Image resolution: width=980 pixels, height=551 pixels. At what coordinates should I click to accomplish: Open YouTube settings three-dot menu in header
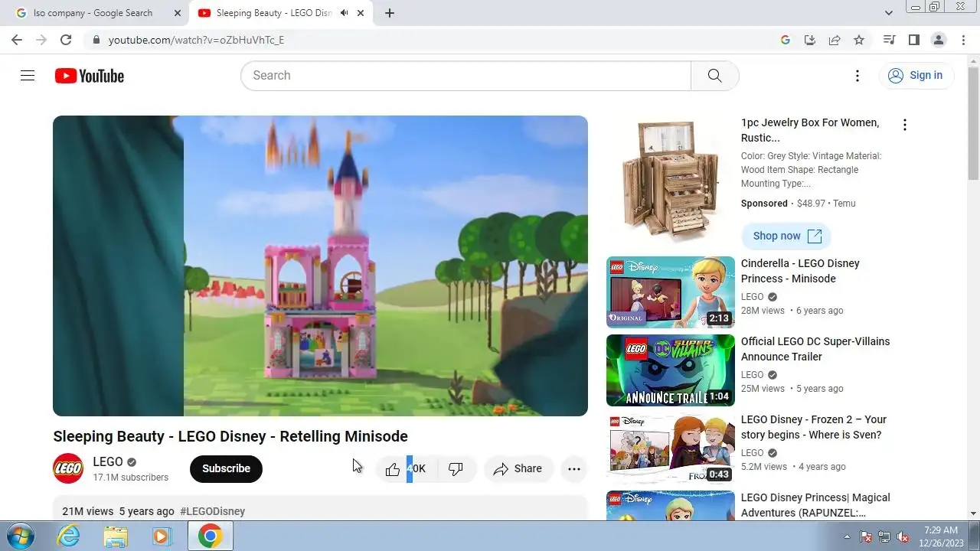(x=857, y=75)
